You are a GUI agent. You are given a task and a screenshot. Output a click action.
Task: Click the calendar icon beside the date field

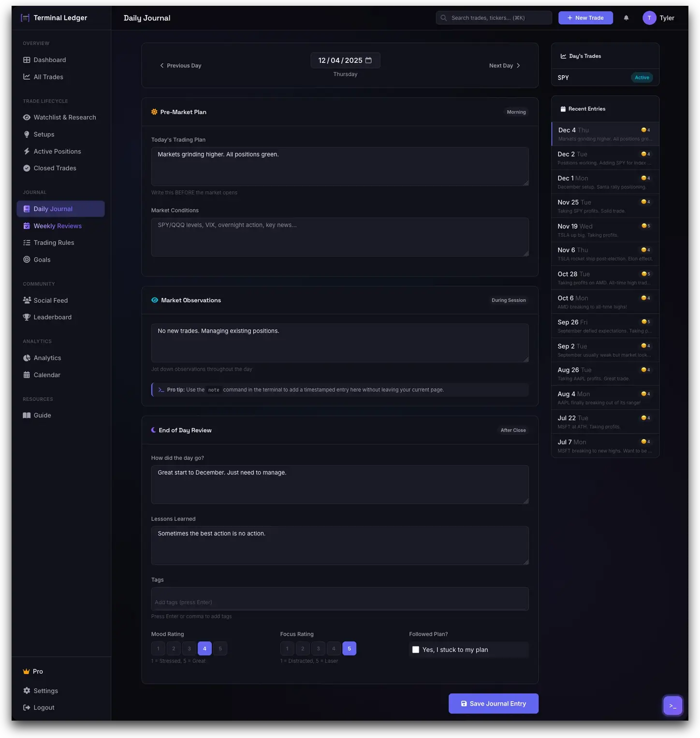(x=368, y=60)
